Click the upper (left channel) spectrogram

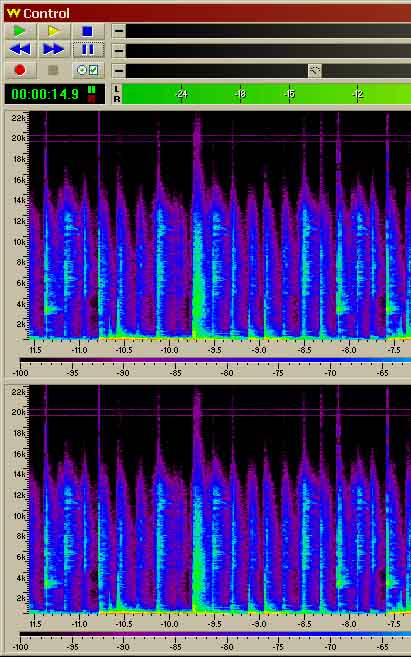[220, 225]
